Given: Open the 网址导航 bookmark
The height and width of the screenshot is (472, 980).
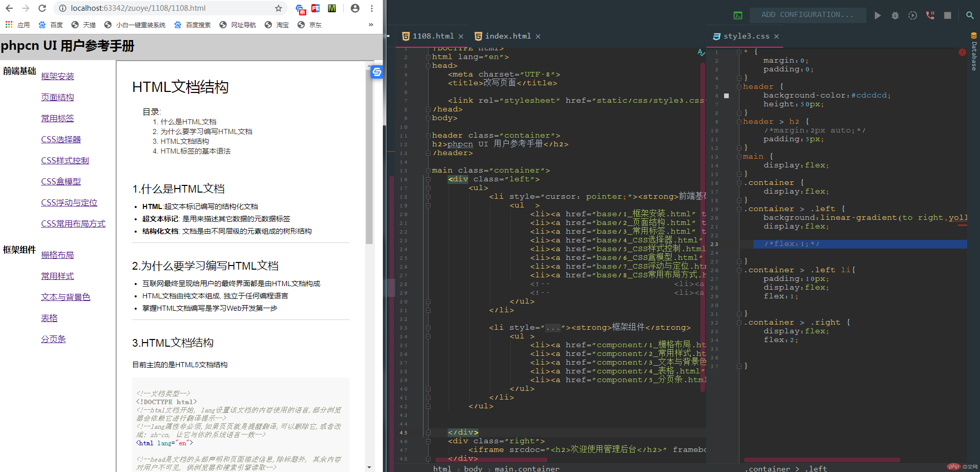Looking at the screenshot, I should coord(237,25).
